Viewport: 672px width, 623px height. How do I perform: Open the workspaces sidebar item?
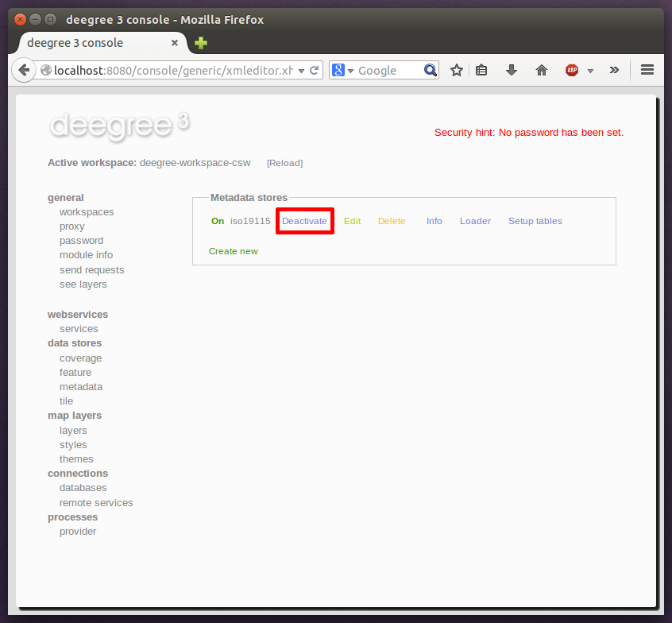(x=87, y=212)
